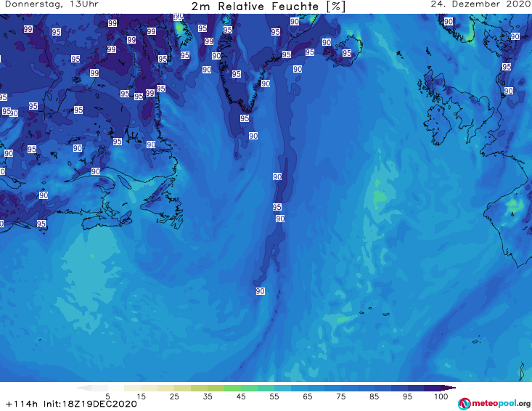Click the '35' value on the color scale
This screenshot has width=532, height=411.
[208, 396]
